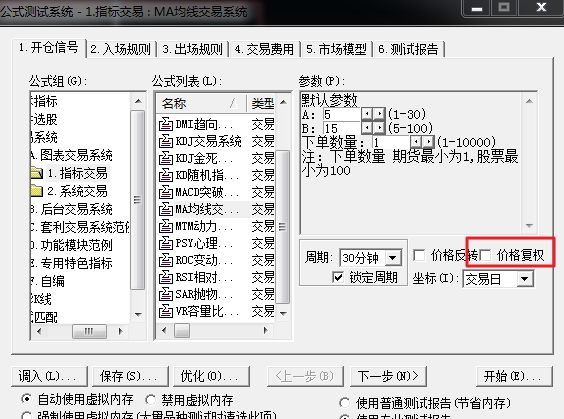Viewport: 564px width, 419px height.
Task: Select 专用特色指标 tree item
Action: coord(72,263)
